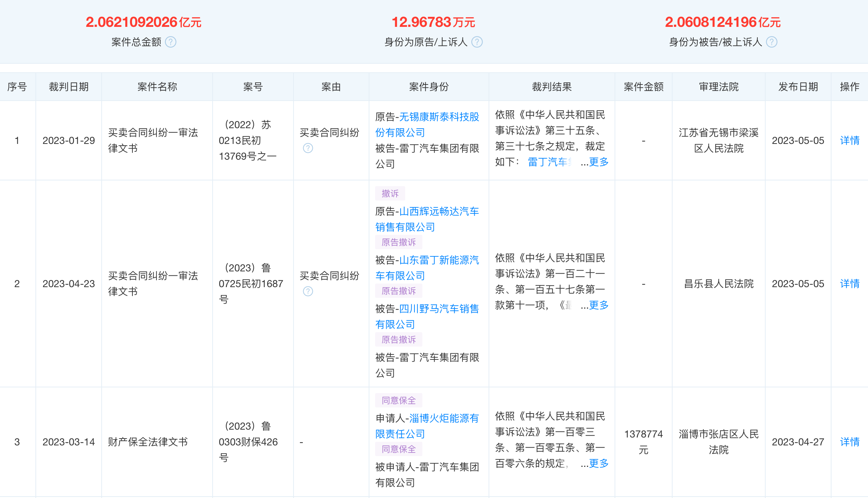Click judgment date 2023-01-29
Viewport: 868px width, 498px height.
point(69,140)
